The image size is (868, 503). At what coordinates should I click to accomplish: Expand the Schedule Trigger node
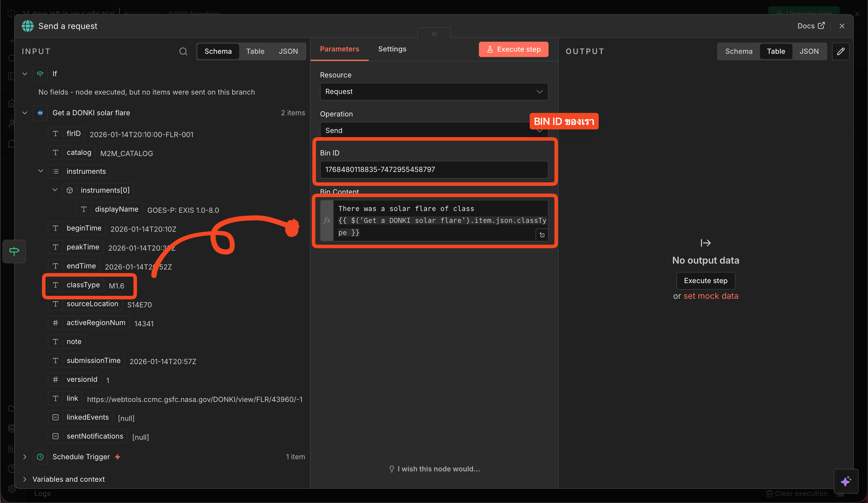(x=25, y=457)
